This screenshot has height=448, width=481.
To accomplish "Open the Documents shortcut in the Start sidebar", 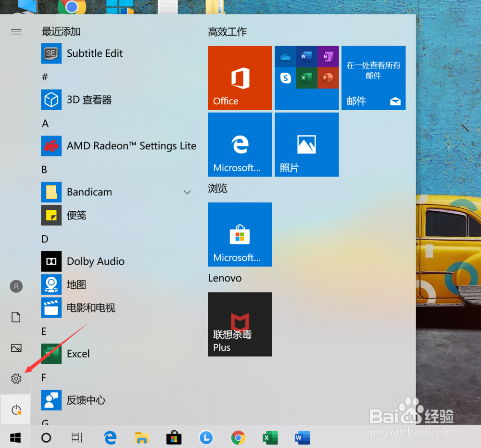I will pos(16,317).
